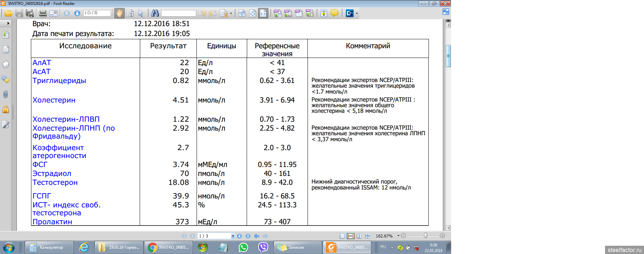This screenshot has height=254, width=644.
Task: Click the Fit Page icon
Action: pyautogui.click(x=253, y=13)
